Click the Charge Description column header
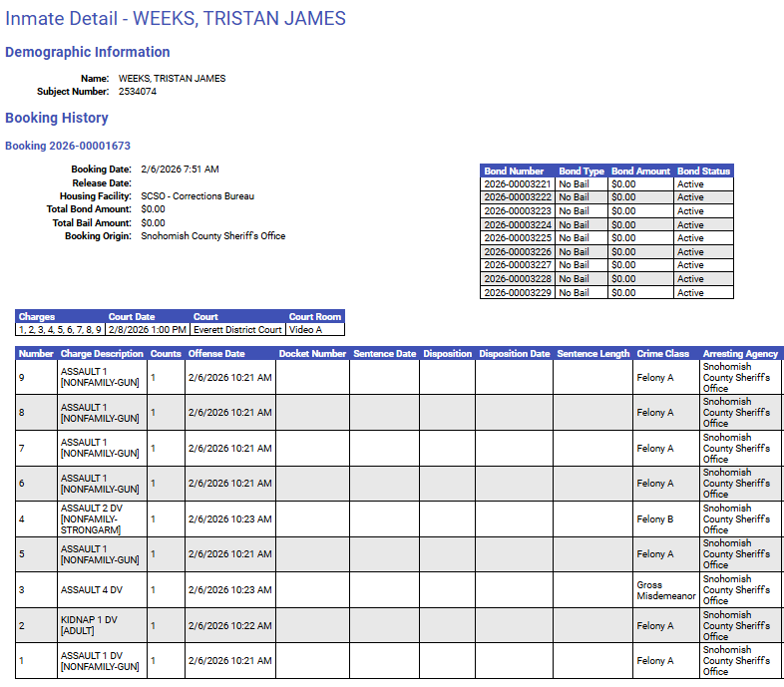 coord(102,353)
